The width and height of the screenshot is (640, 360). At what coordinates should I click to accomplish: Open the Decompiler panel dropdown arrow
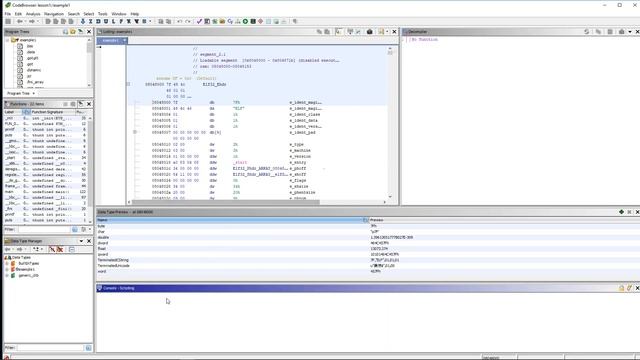630,31
